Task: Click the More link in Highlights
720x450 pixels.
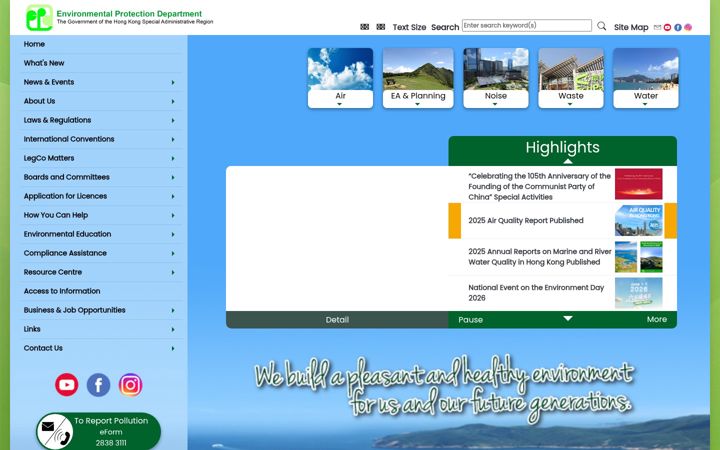Action: (x=657, y=319)
